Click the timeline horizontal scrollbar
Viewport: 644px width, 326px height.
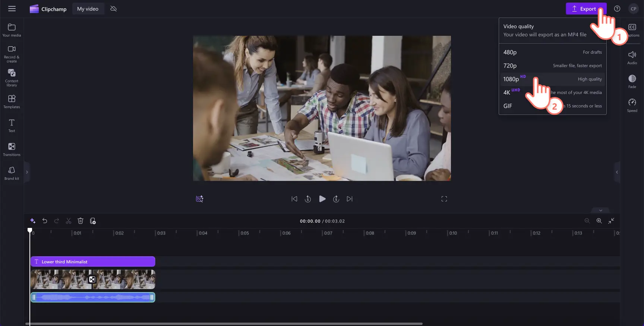point(224,324)
